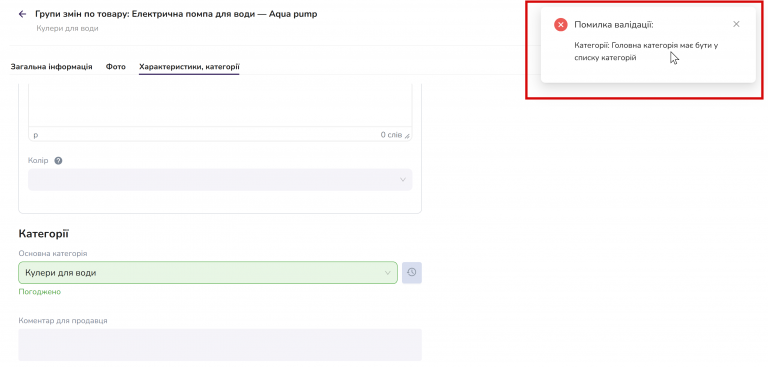Click inside the rich text editor area
This screenshot has width=768, height=367.
point(220,105)
